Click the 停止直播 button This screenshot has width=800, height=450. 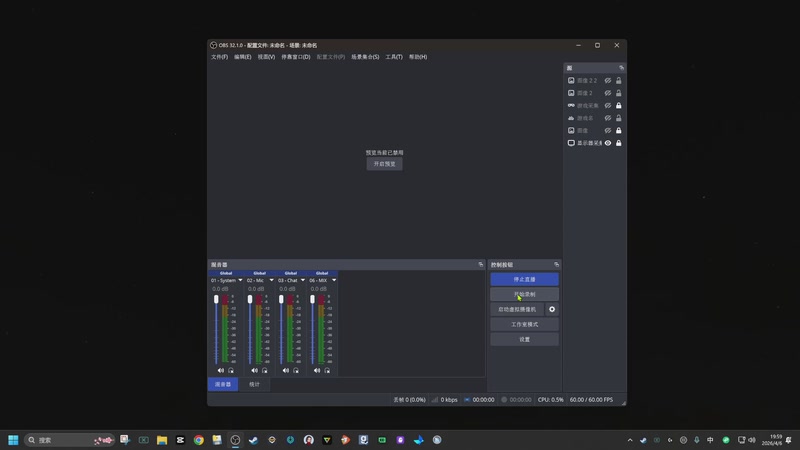[x=524, y=279]
